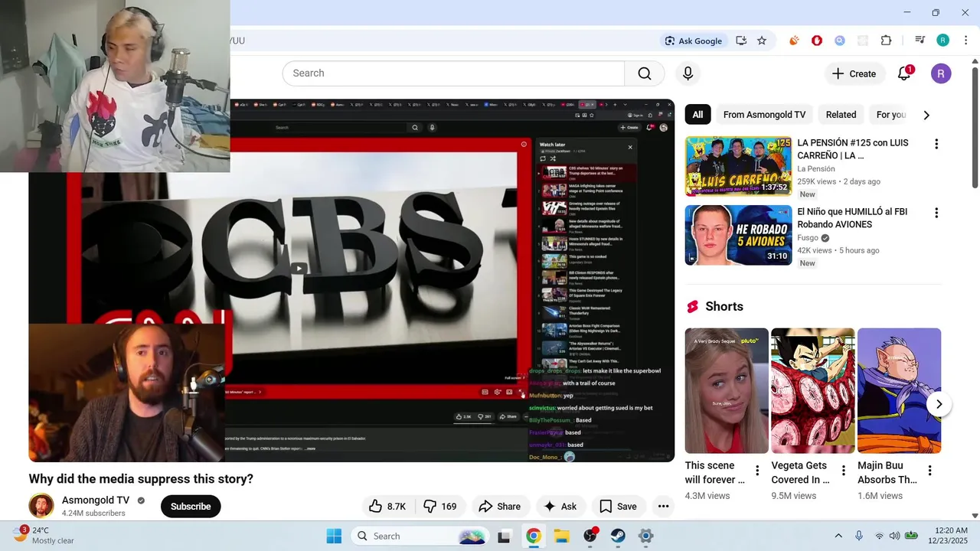Open HE ROBADO 5 AVIONES thumbnail
The width and height of the screenshot is (980, 551).
pos(738,235)
